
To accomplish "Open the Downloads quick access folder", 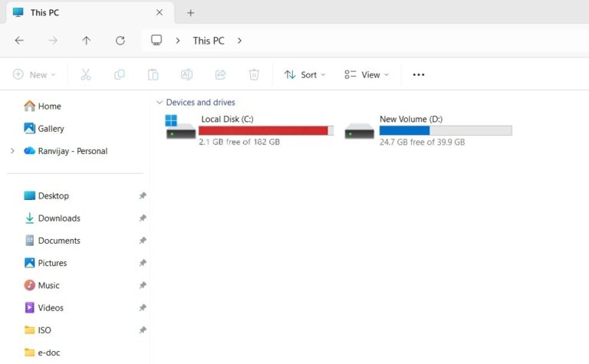I will click(x=52, y=218).
